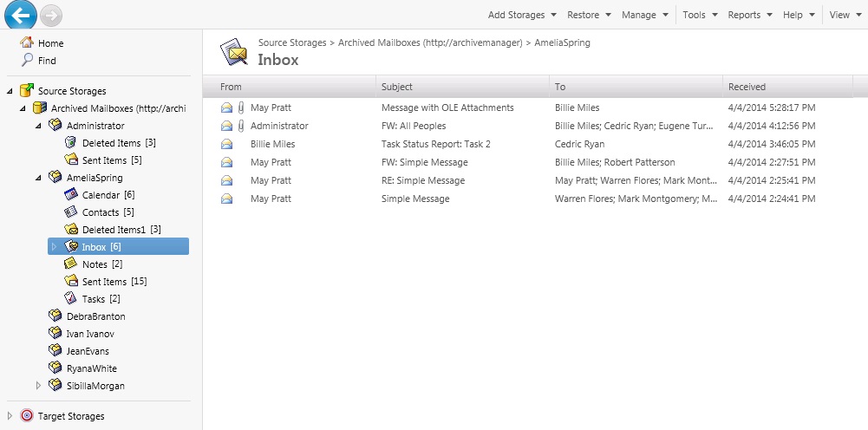This screenshot has height=430, width=868.
Task: Click the Tasks folder icon
Action: point(70,298)
